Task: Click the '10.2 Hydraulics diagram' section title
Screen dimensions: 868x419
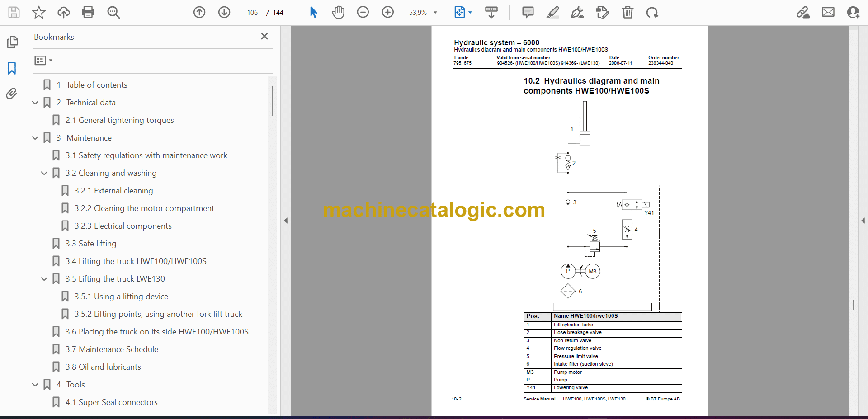Action: (591, 86)
